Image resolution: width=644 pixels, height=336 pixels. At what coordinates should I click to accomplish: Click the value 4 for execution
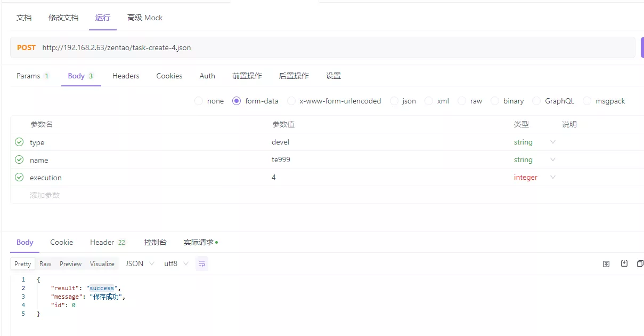pyautogui.click(x=274, y=177)
